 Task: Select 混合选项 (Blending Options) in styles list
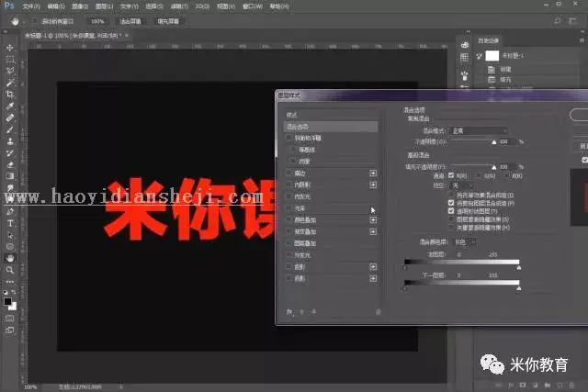click(x=331, y=127)
